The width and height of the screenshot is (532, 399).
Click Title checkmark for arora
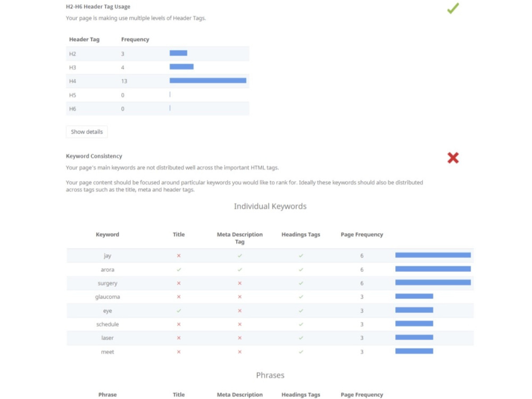(179, 269)
